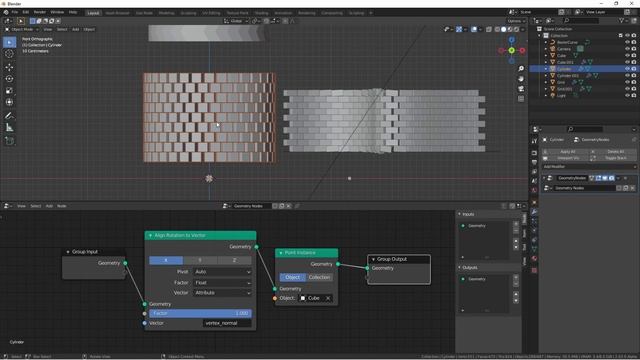This screenshot has width=640, height=360.
Task: Select the Scale tool
Action: coord(9,91)
